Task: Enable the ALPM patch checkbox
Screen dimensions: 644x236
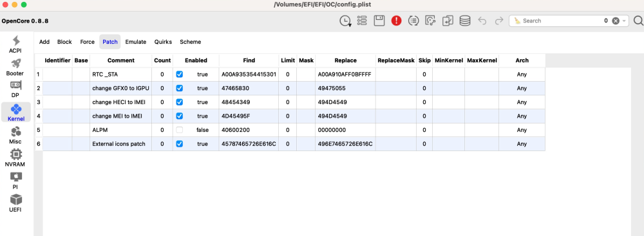Action: 180,130
